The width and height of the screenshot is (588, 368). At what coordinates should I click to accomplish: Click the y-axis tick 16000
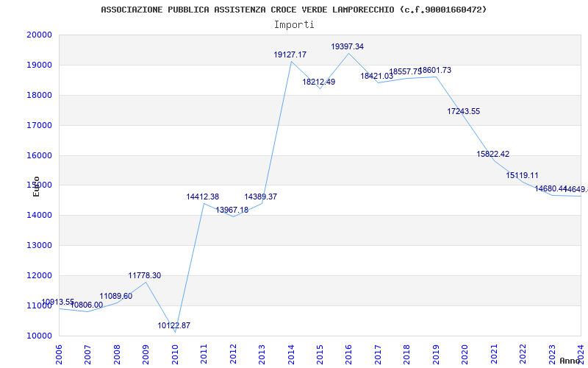coord(39,155)
